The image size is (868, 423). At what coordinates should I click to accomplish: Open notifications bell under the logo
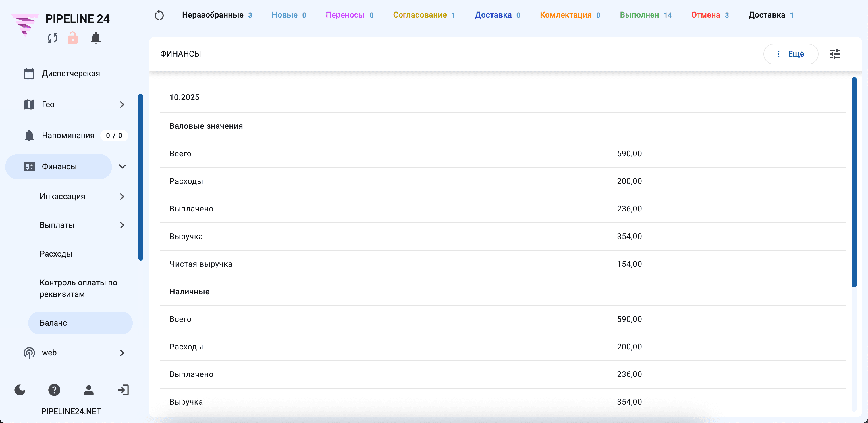96,38
